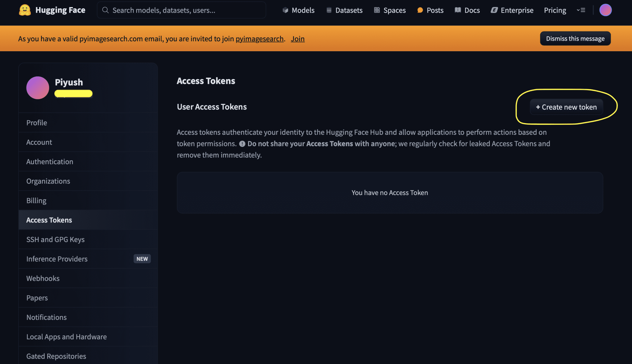Image resolution: width=632 pixels, height=364 pixels.
Task: Open the Pricing page
Action: click(555, 10)
